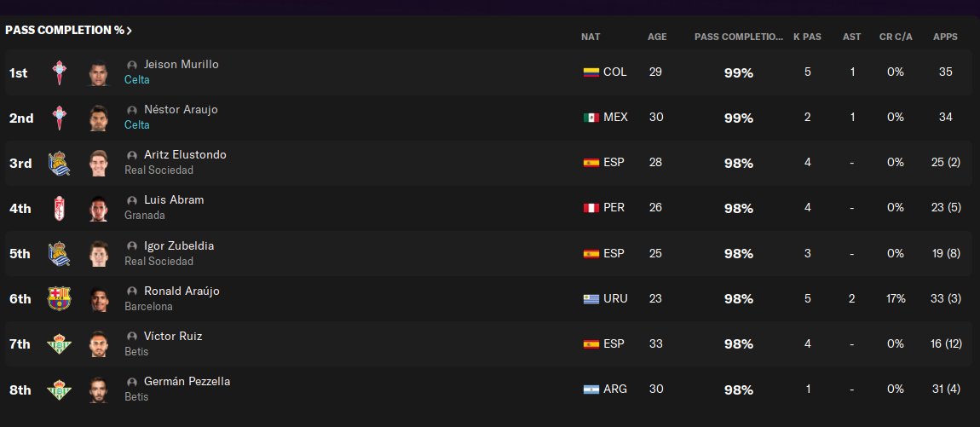The width and height of the screenshot is (980, 427).
Task: Click the Granada crest beside Luis Abram
Action: [x=60, y=209]
